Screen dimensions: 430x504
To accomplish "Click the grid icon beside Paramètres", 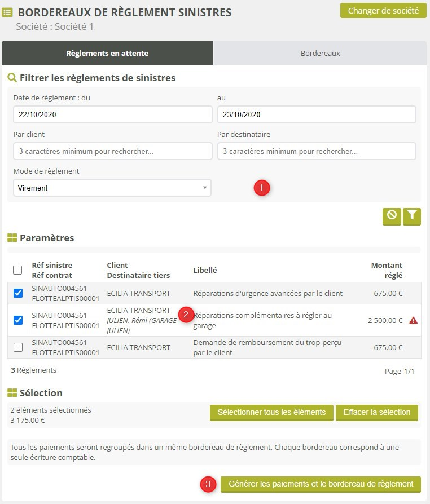I will (12, 238).
